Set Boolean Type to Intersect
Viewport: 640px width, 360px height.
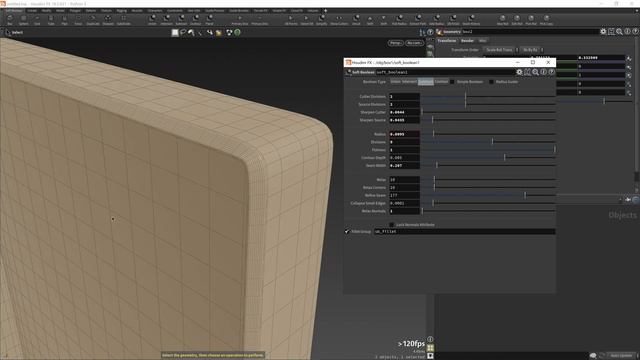410,82
